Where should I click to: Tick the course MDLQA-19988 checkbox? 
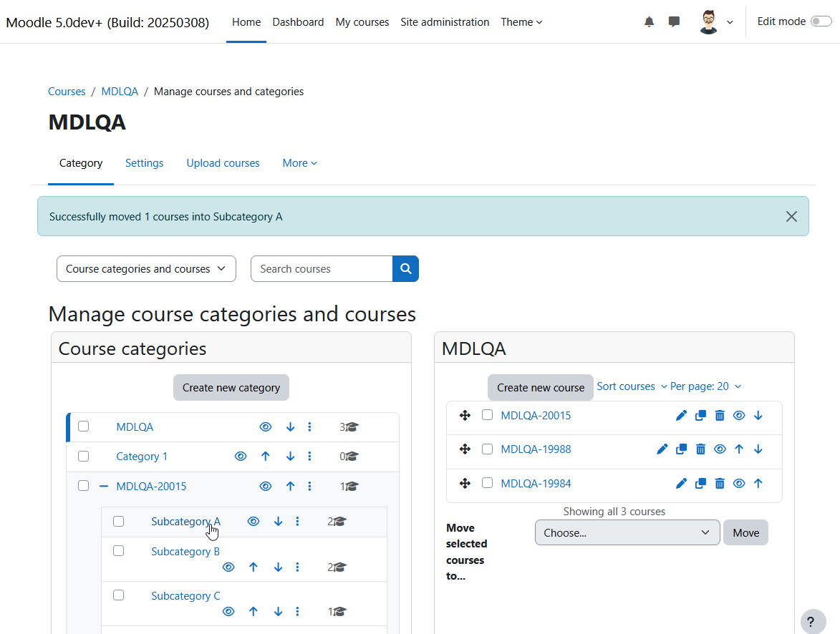487,449
